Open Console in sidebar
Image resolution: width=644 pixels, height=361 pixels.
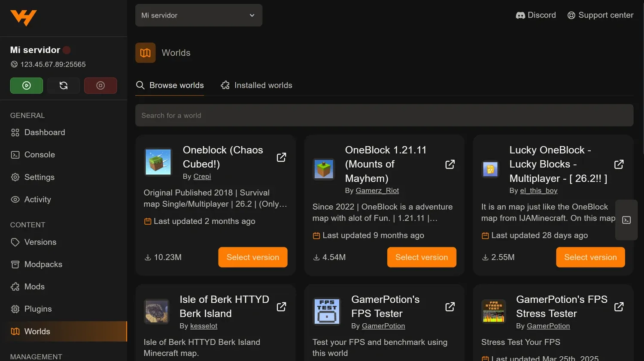pos(64,155)
